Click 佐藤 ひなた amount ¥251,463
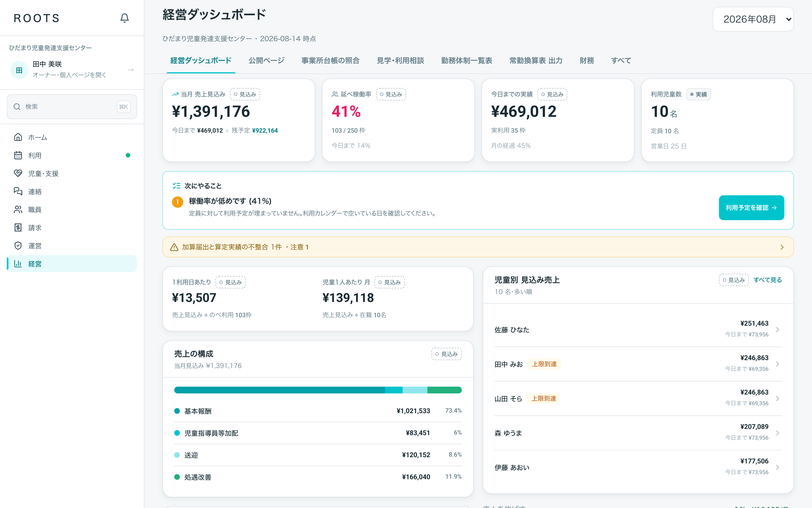 pos(754,323)
